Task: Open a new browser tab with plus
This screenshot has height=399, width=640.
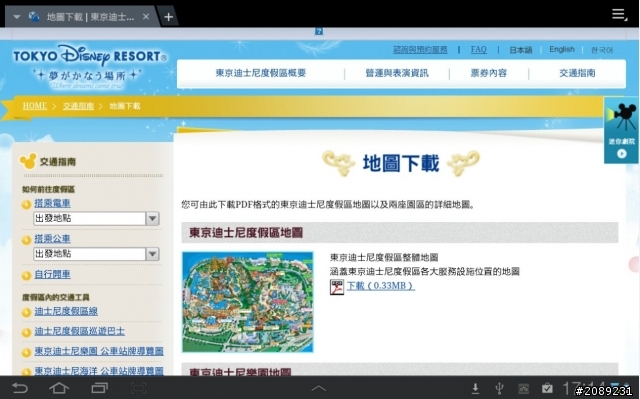Action: point(168,17)
